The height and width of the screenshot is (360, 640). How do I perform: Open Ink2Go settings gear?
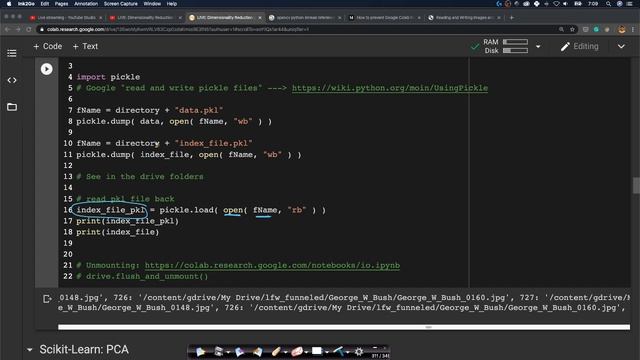point(359,351)
